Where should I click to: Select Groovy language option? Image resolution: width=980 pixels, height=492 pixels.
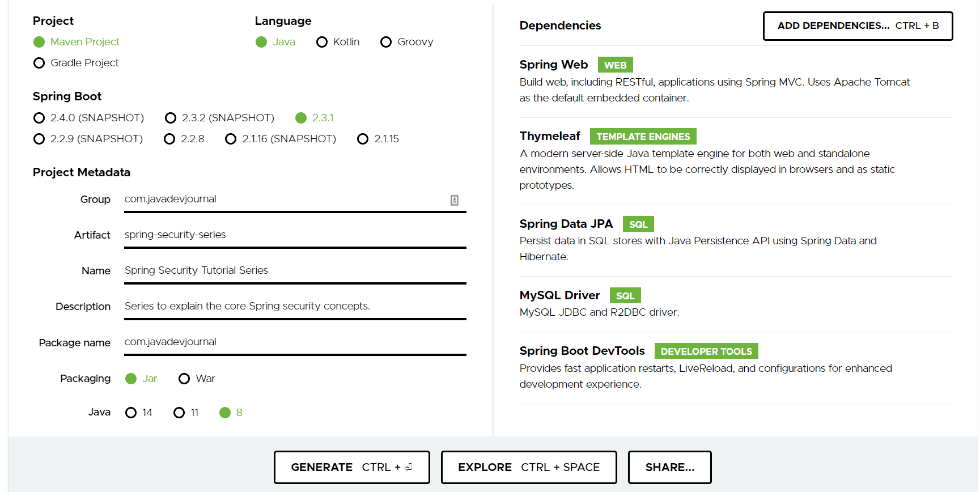386,42
